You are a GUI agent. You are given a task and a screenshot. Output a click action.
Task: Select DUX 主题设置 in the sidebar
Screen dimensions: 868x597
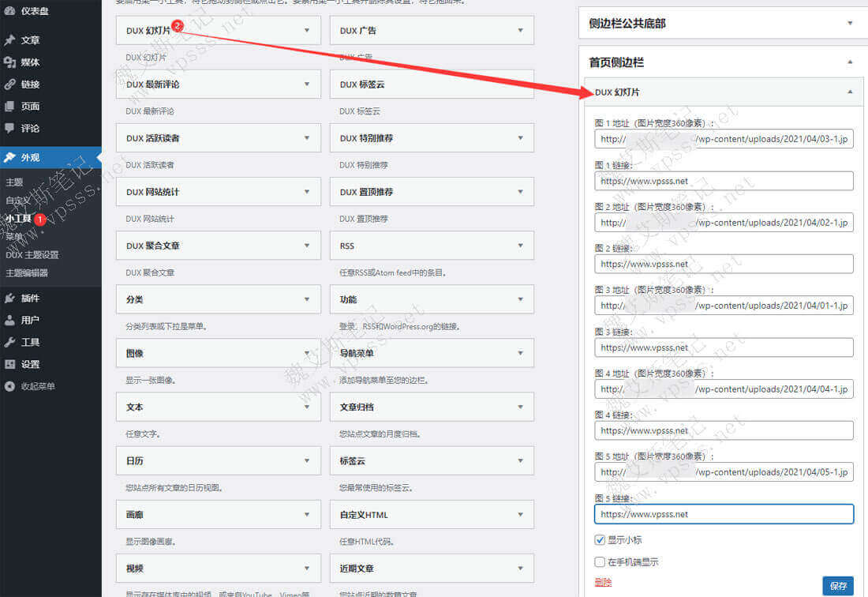tap(32, 255)
